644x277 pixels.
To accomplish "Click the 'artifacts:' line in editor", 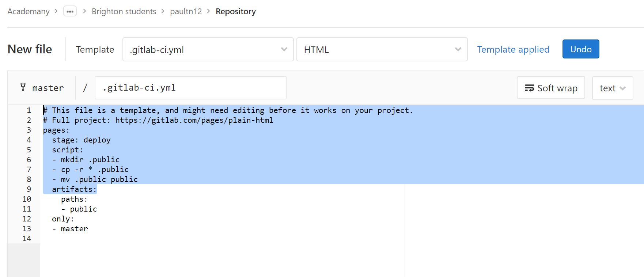I will click(x=74, y=189).
